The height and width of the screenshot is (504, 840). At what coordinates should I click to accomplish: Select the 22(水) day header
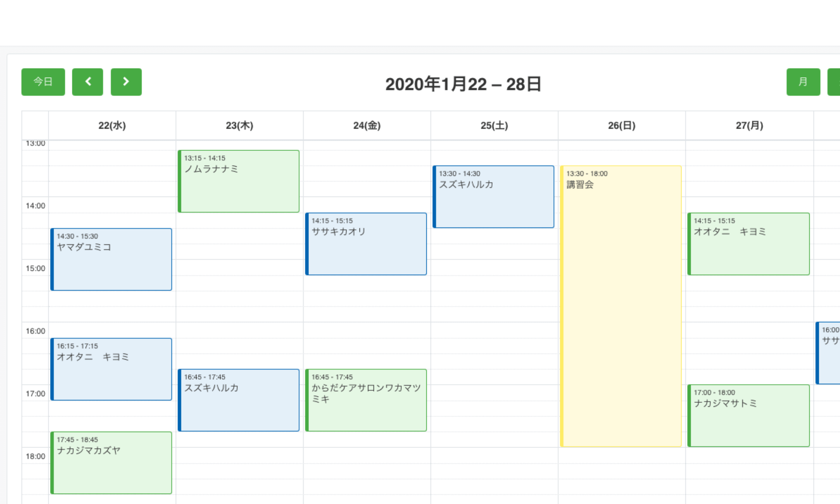(x=112, y=126)
